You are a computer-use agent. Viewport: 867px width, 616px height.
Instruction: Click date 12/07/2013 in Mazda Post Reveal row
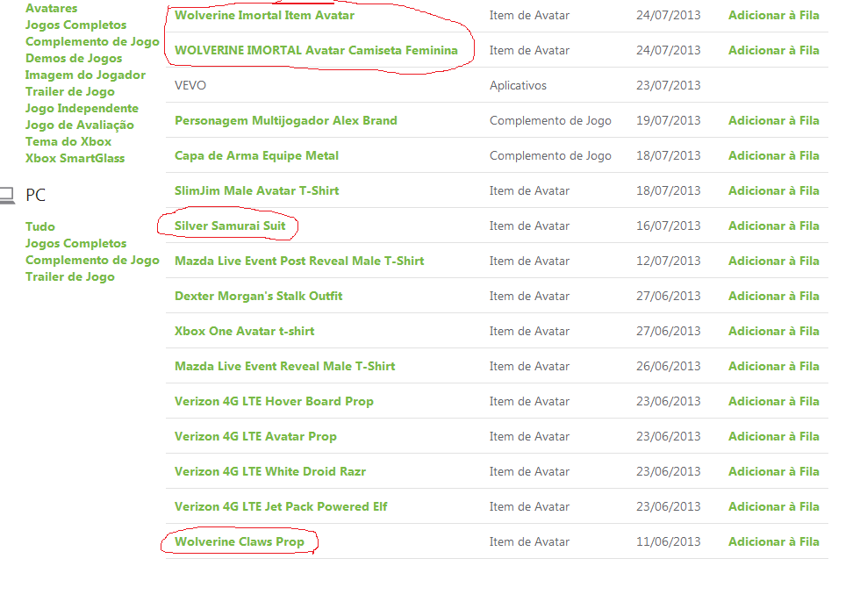tap(669, 261)
